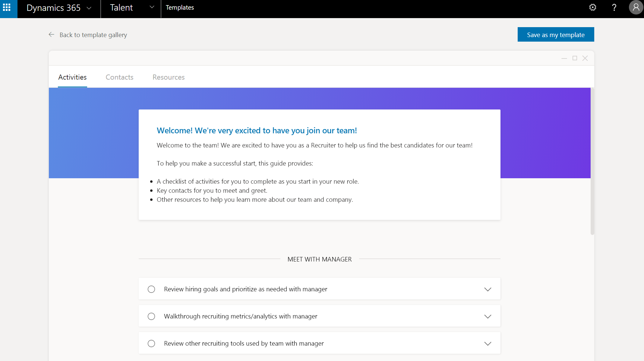The height and width of the screenshot is (361, 644).
Task: Switch to the Resources tab
Action: [x=168, y=77]
